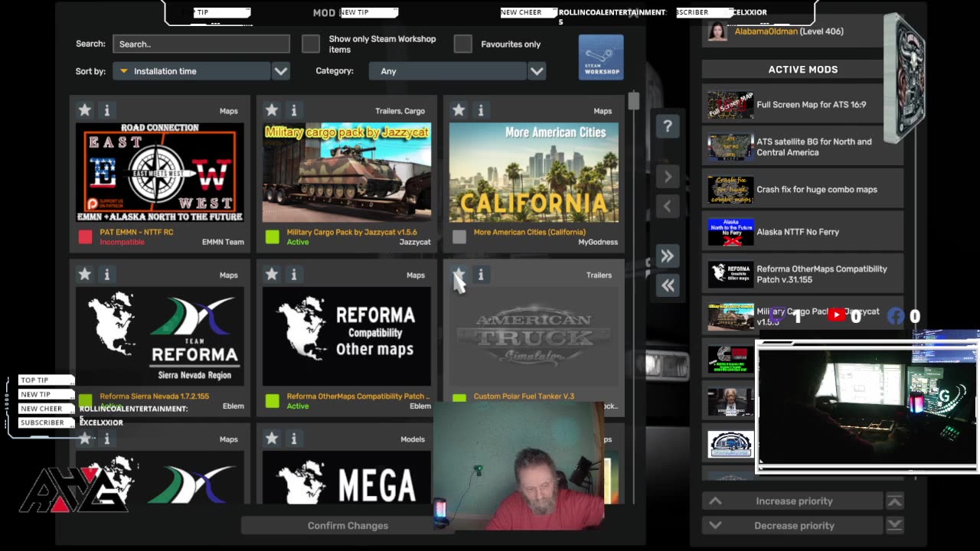Select American Truck Simulator tanker thumbnail
Screen dimensions: 980x551
tap(534, 337)
